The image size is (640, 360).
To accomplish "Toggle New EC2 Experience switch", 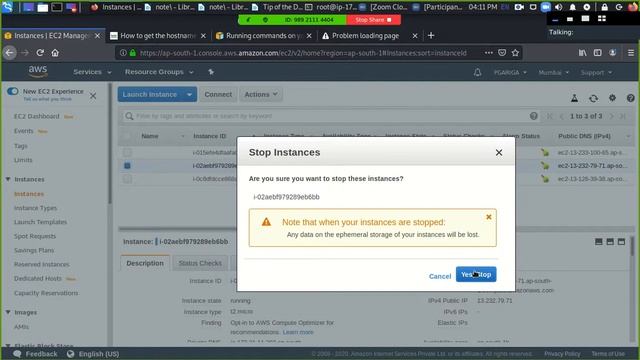I will tap(13, 91).
